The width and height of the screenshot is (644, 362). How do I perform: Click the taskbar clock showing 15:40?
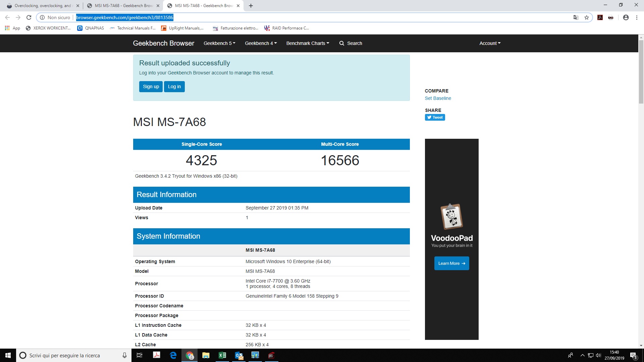point(614,355)
